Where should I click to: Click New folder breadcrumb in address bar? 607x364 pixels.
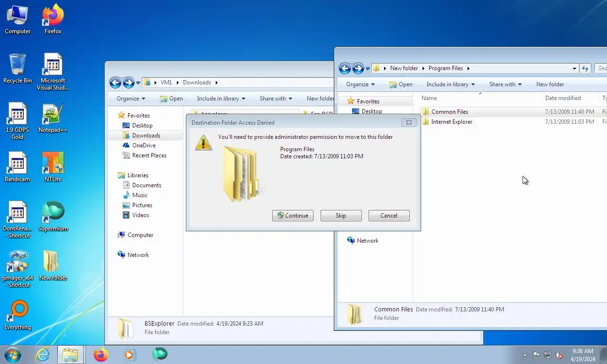pos(404,68)
